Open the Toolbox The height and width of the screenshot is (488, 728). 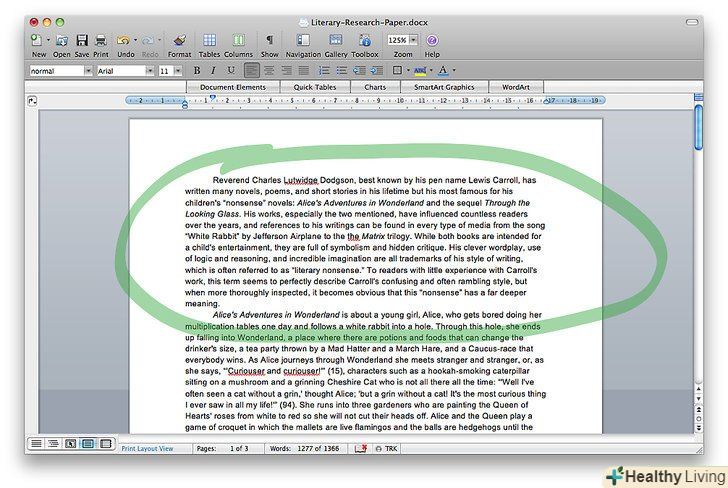point(365,40)
